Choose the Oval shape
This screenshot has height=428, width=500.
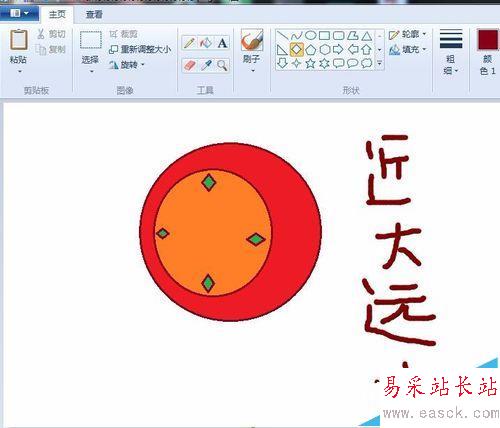[310, 35]
